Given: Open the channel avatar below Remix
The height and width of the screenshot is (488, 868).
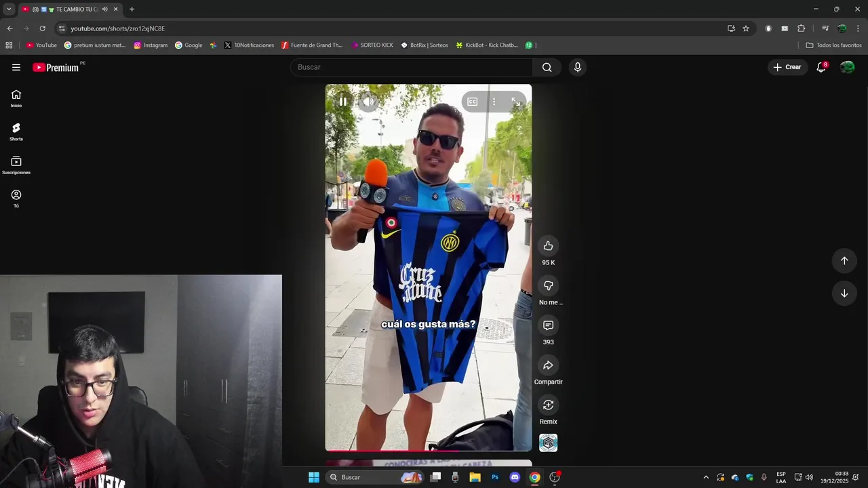Looking at the screenshot, I should tap(548, 443).
